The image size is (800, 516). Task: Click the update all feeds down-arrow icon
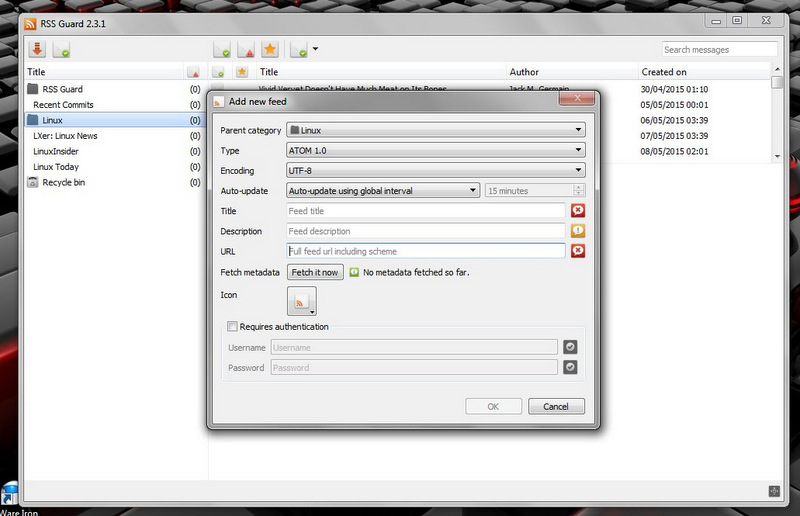pos(37,50)
